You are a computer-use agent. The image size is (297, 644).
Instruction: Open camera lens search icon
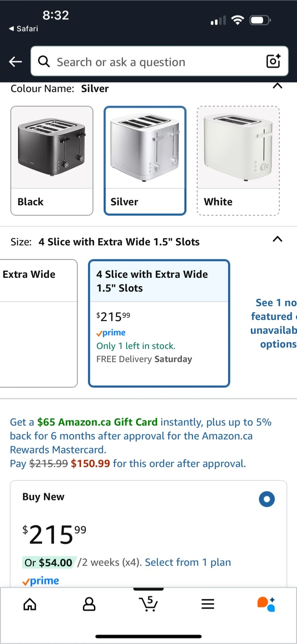tap(273, 61)
